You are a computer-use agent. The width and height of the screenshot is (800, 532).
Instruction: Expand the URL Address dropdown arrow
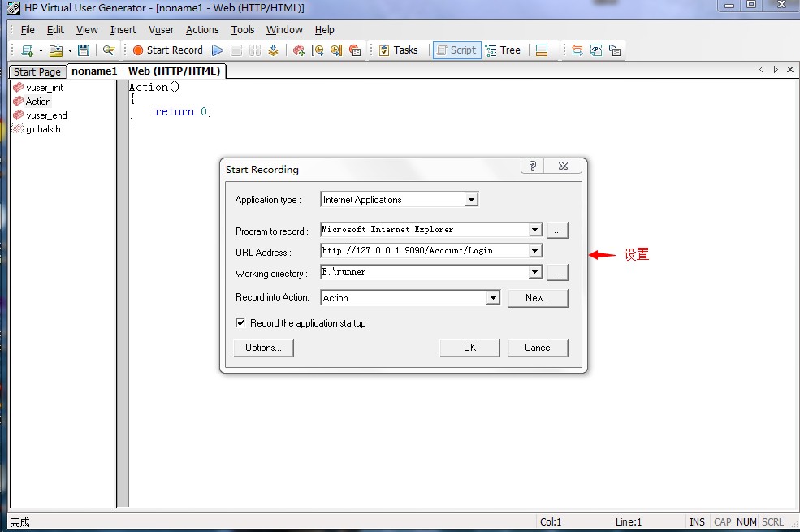point(534,250)
